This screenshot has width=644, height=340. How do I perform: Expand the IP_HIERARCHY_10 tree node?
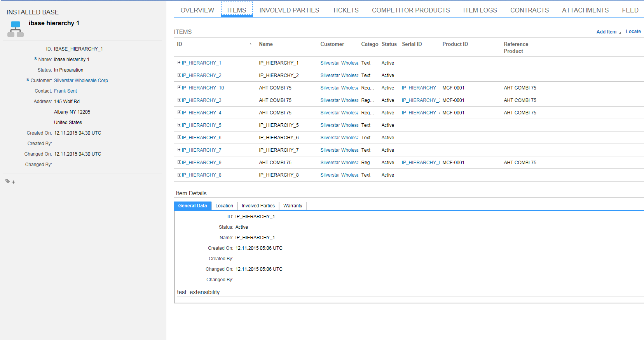[179, 88]
